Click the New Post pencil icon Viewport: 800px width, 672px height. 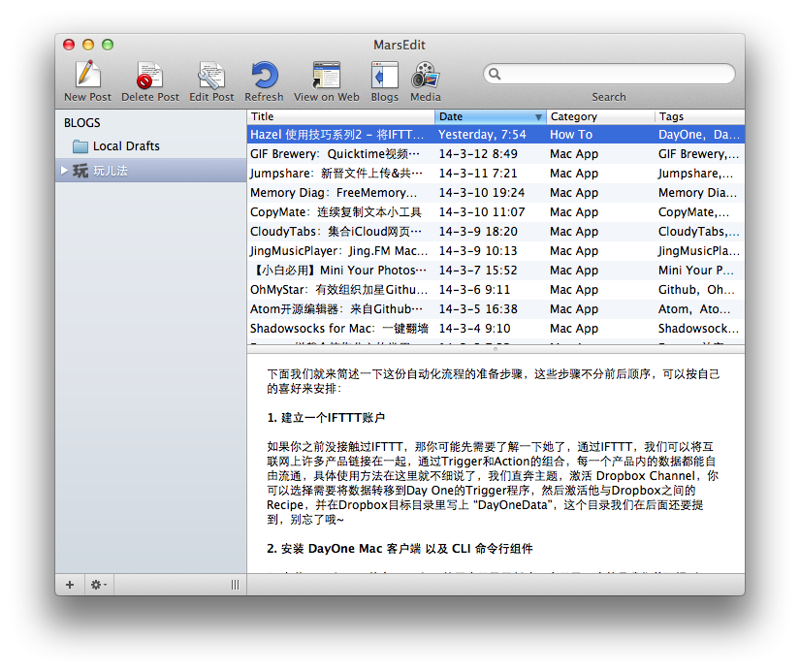[x=87, y=74]
